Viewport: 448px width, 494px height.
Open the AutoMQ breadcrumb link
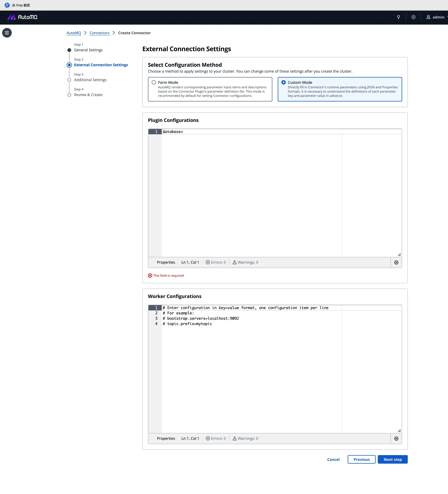point(74,33)
